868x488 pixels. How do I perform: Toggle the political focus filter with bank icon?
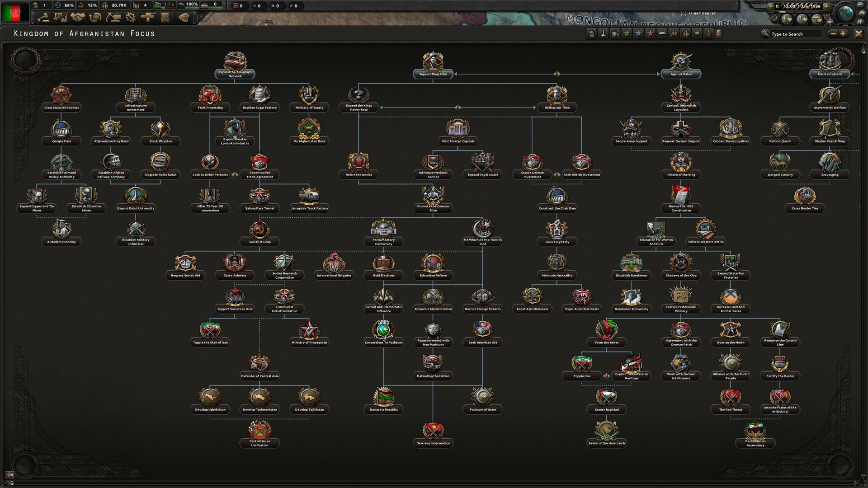591,33
